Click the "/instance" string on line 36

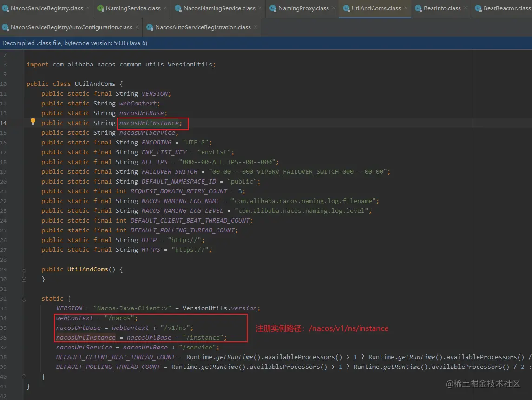(x=203, y=338)
